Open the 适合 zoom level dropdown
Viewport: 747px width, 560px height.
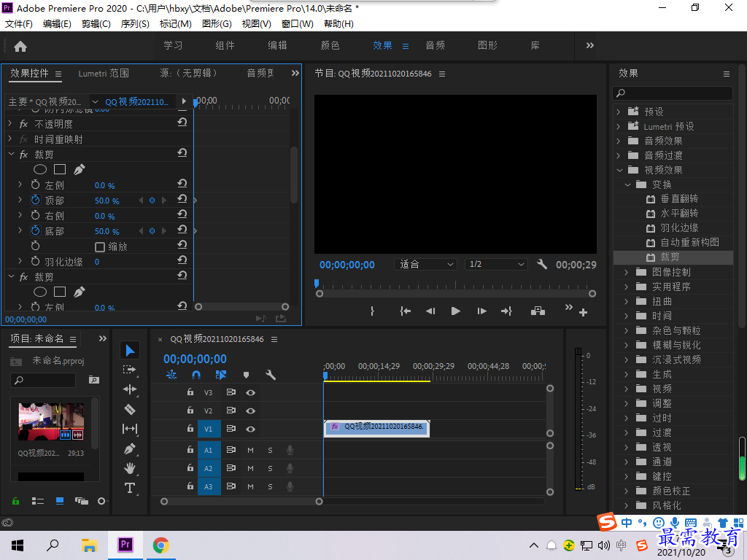click(x=425, y=264)
